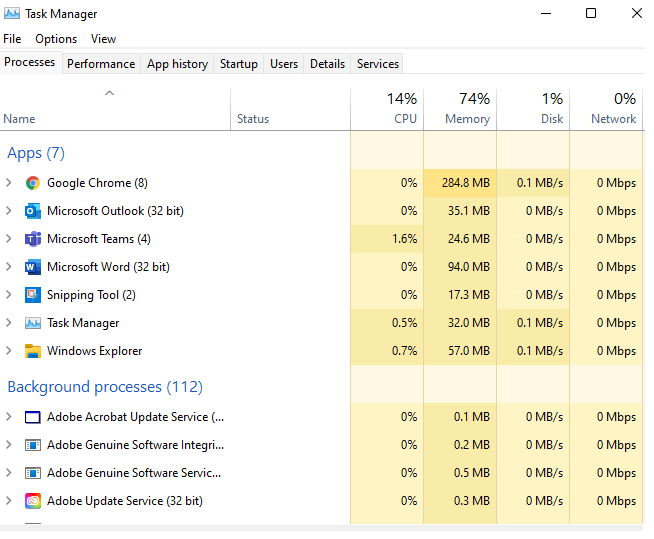Click the Adobe Update Service icon
654x539 pixels.
click(32, 501)
